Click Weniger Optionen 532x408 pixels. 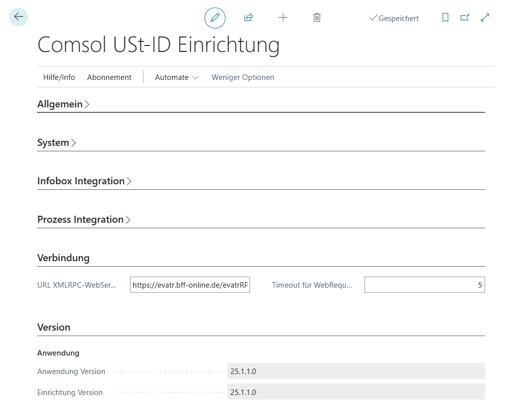(242, 77)
